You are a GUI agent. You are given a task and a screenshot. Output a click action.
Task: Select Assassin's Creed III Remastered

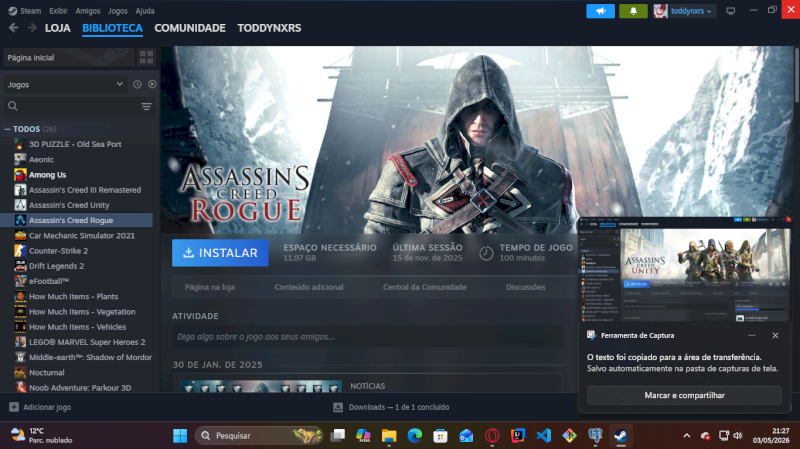(85, 190)
